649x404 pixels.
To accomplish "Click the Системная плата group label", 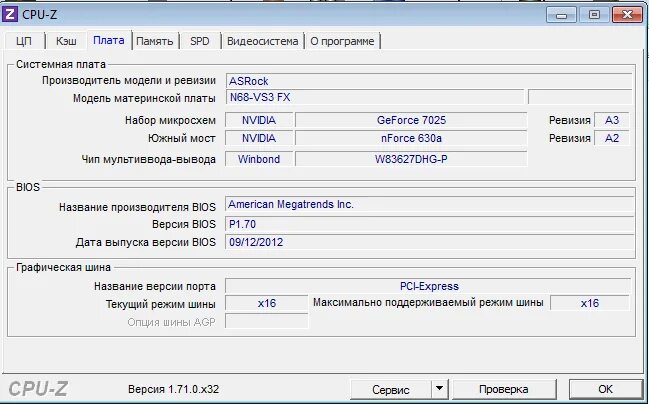I will pos(61,64).
